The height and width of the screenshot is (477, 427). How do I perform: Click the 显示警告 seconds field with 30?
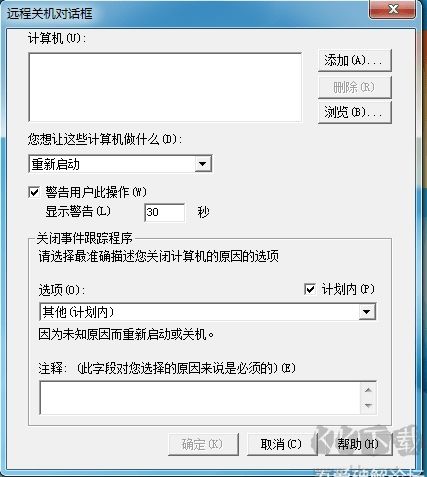[165, 212]
